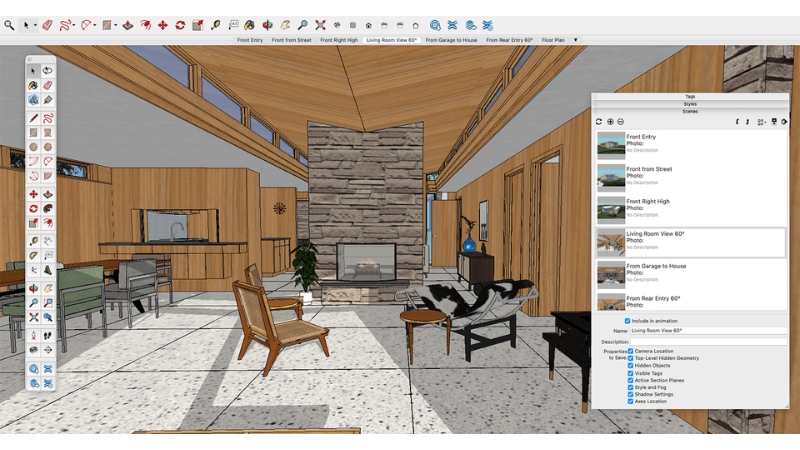The width and height of the screenshot is (800, 450).
Task: Open the From Garage to House scene tab
Action: click(x=451, y=40)
